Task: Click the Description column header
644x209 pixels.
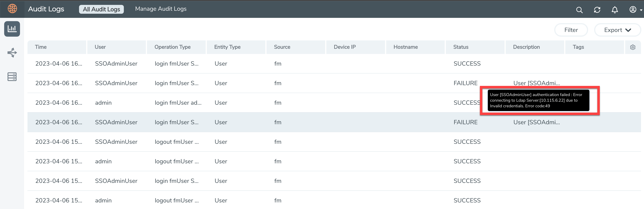Action: [x=526, y=47]
